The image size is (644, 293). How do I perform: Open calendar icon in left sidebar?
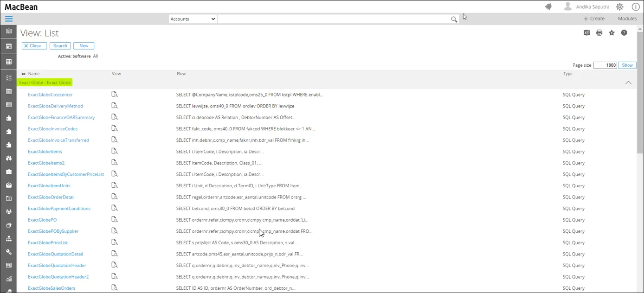click(8, 91)
